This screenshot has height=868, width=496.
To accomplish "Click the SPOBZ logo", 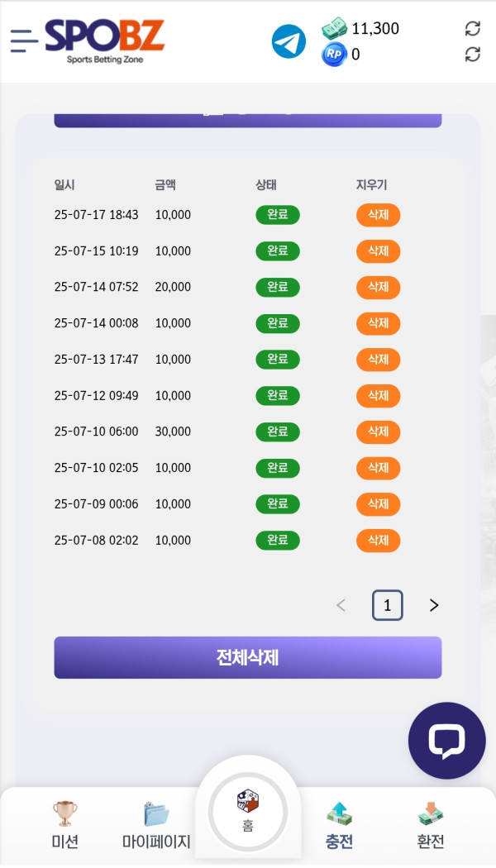I will point(105,40).
